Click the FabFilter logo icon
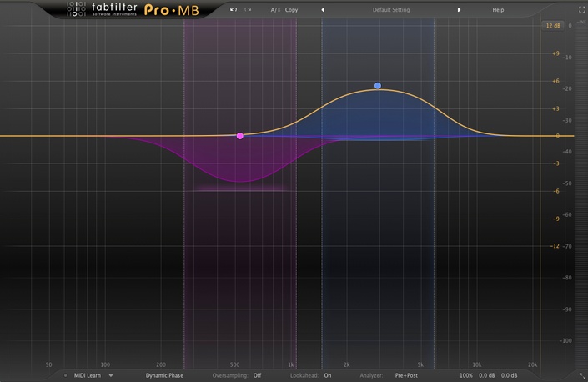The image size is (588, 382). pyautogui.click(x=76, y=9)
